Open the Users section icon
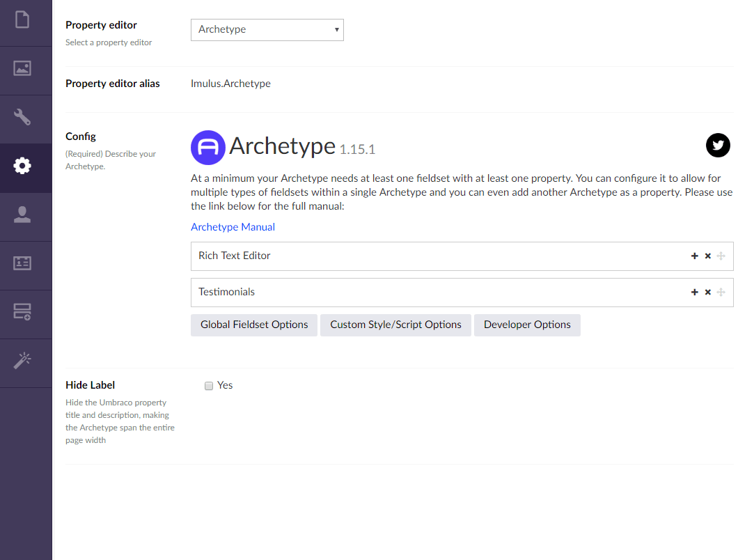738x560 pixels. 22,215
